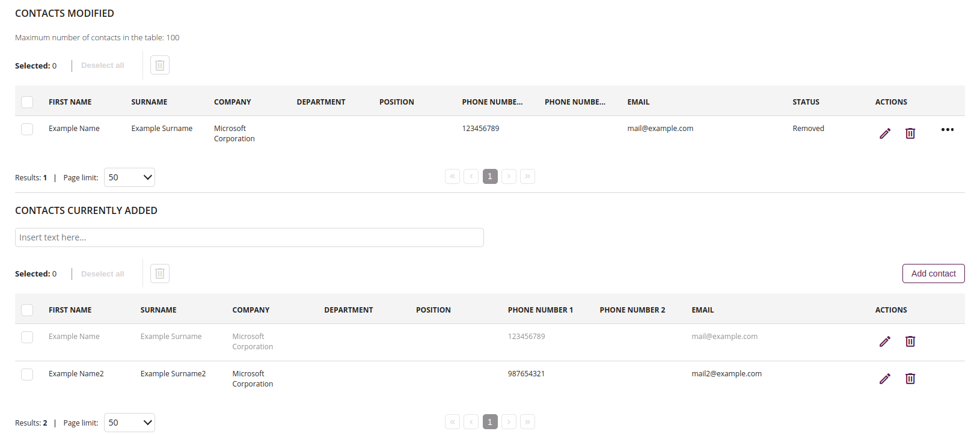Go to previous page in Currently Added pagination
This screenshot has width=980, height=434.
click(471, 421)
